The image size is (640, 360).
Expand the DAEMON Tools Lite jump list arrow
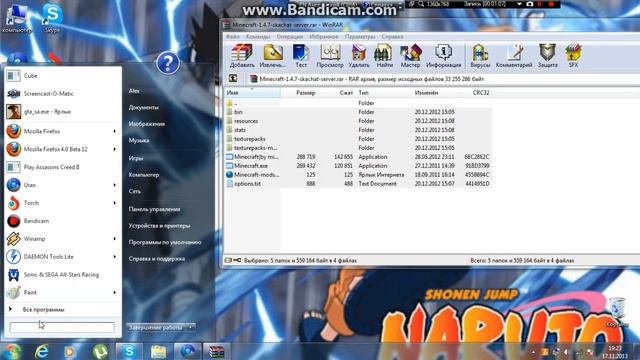[114, 257]
